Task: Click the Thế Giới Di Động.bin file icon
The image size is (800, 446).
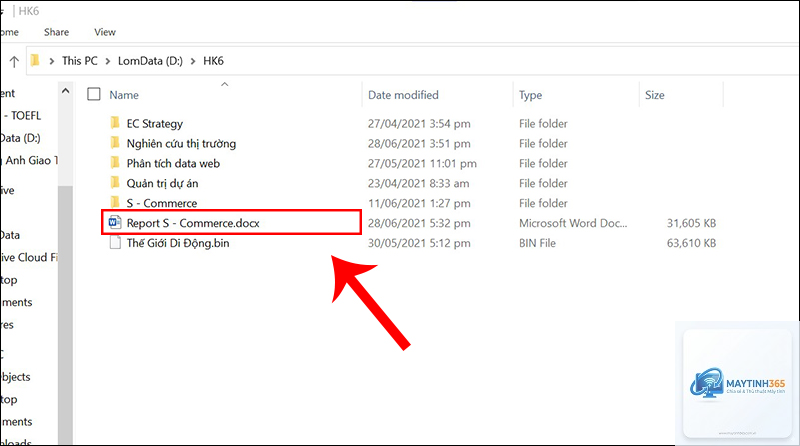Action: 115,242
